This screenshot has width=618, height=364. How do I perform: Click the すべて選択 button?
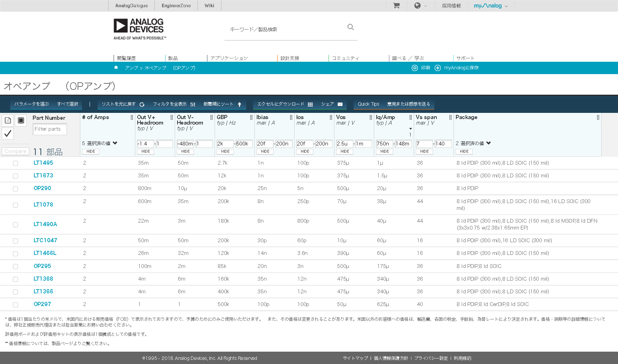(68, 104)
